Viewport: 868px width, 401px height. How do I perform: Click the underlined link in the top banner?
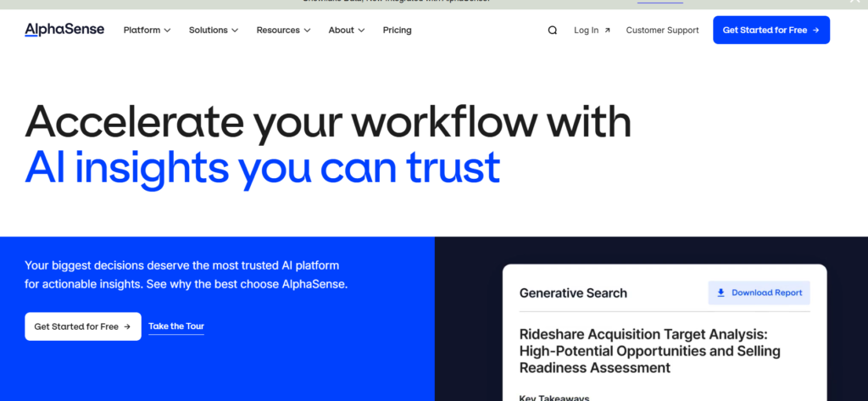click(659, 2)
